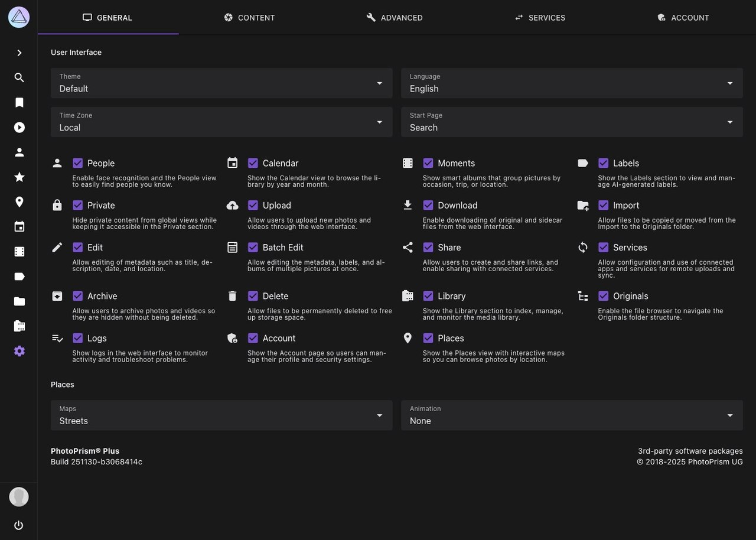Open Search from the sidebar magnifier icon
Viewport: 756px width, 540px height.
19,77
